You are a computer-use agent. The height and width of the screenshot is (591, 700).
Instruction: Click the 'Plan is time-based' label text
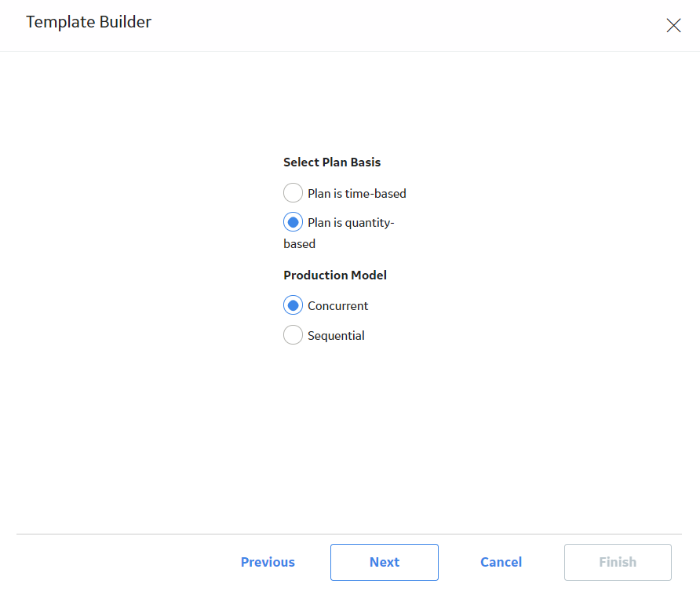(357, 194)
